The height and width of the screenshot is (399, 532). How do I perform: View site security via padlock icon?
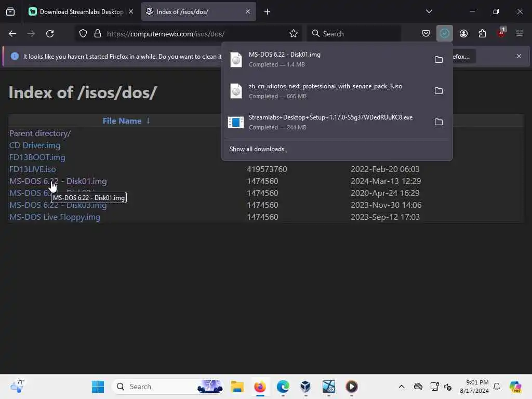[x=98, y=34]
